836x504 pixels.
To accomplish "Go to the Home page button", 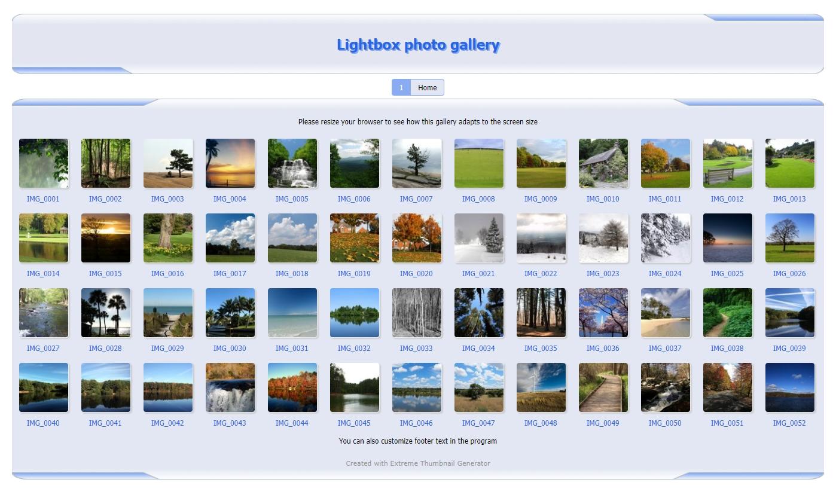I will 427,87.
